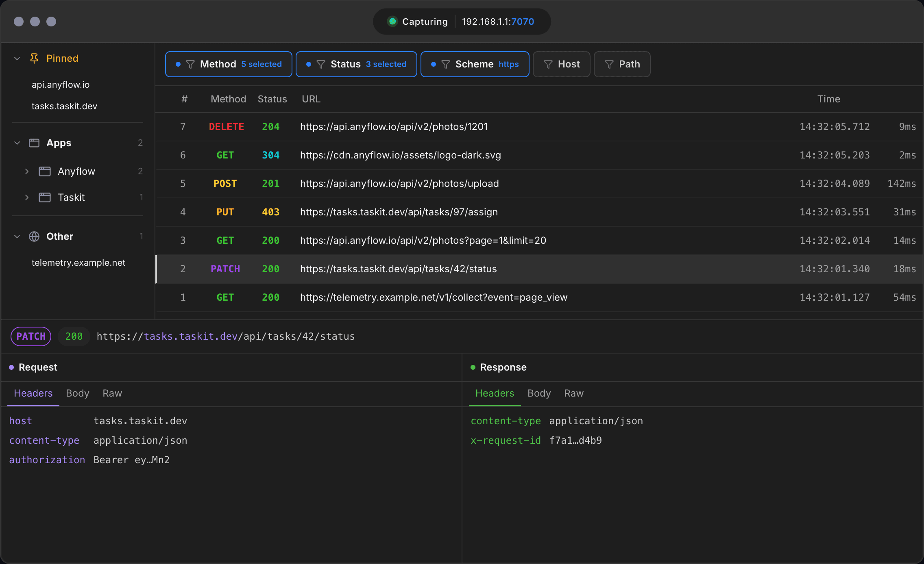
Task: Open the Scheme https filter
Action: 475,64
